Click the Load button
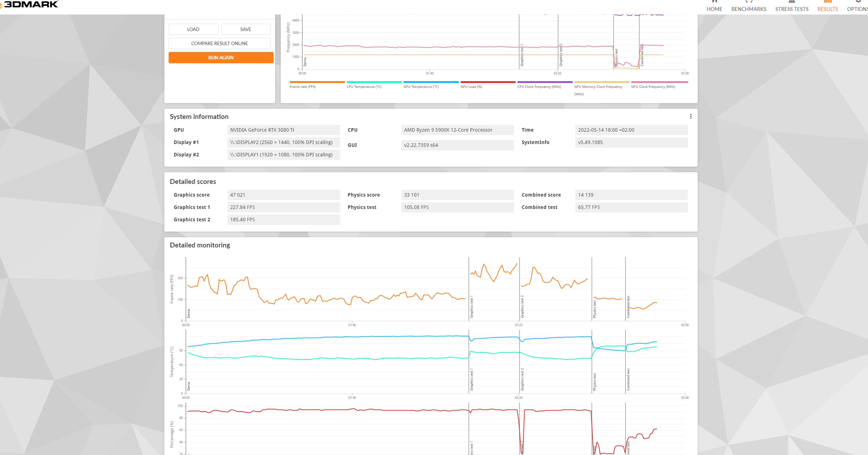Viewport: 868px width, 455px height. (193, 29)
